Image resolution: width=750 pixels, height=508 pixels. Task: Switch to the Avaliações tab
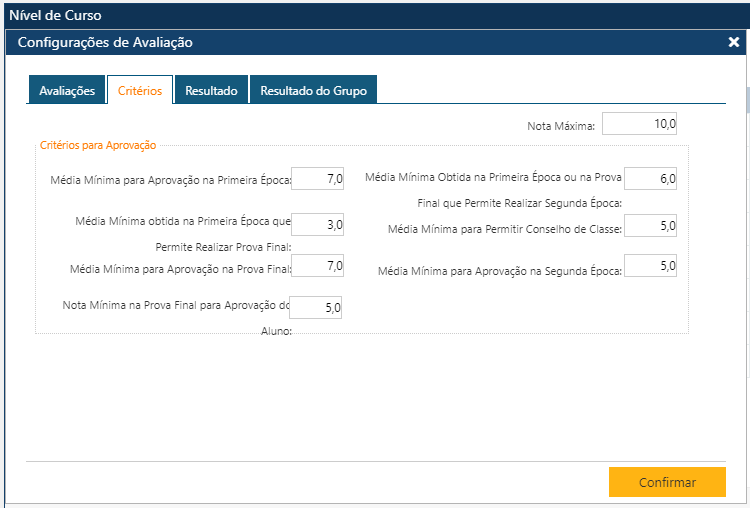(67, 90)
